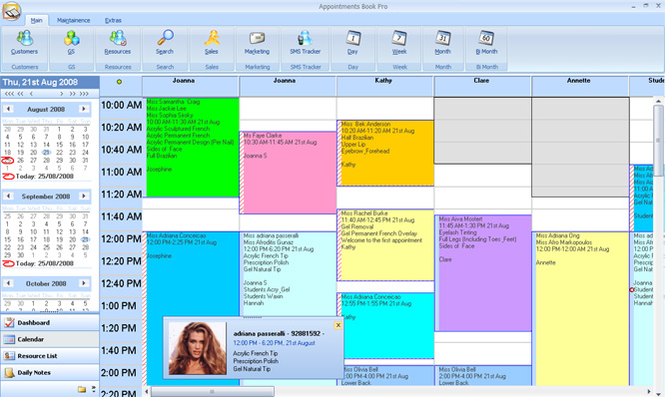Jump back with triple left arrows
Image resolution: width=665 pixels, height=397 pixels.
coord(8,94)
